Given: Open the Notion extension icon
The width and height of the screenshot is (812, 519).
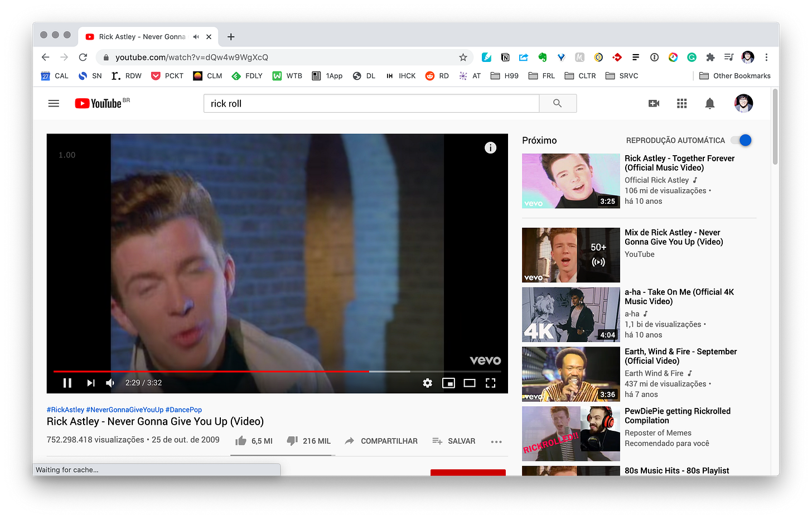Looking at the screenshot, I should (x=505, y=57).
